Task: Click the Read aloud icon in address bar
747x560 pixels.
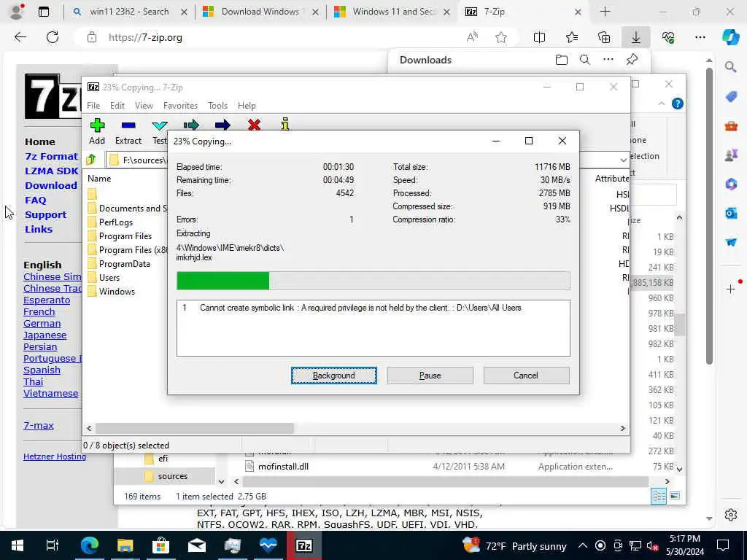Action: tap(472, 37)
